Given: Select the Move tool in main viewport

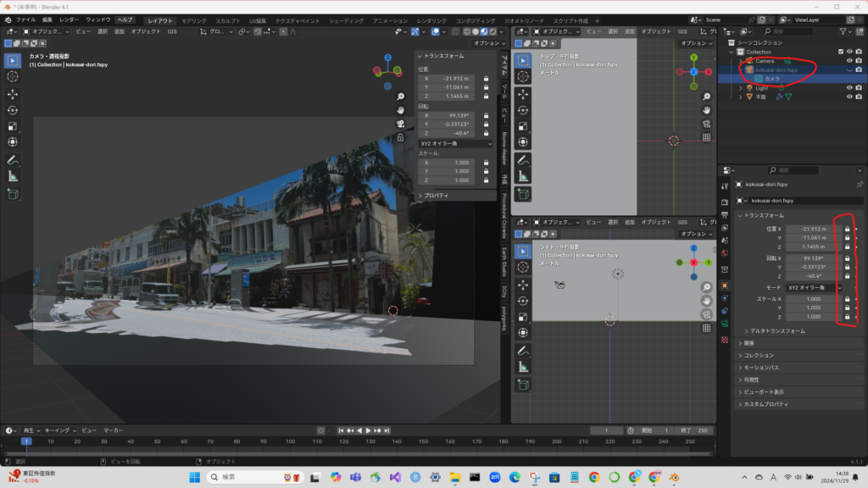Looking at the screenshot, I should [x=13, y=93].
